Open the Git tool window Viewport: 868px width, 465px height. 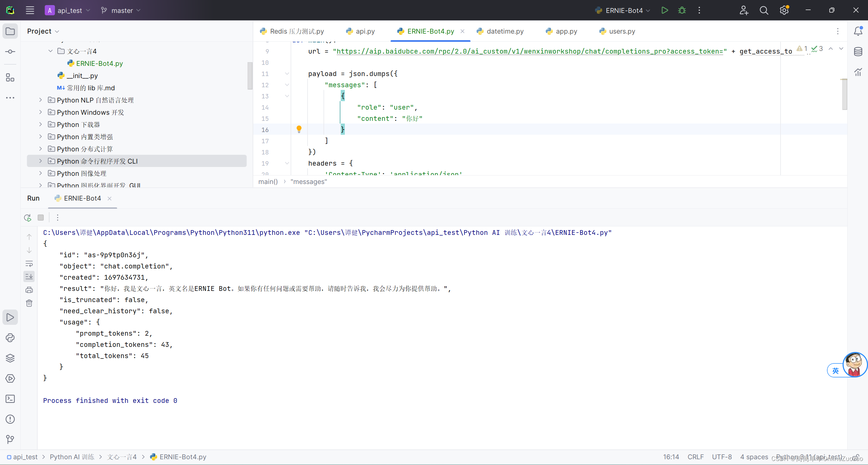click(x=10, y=439)
